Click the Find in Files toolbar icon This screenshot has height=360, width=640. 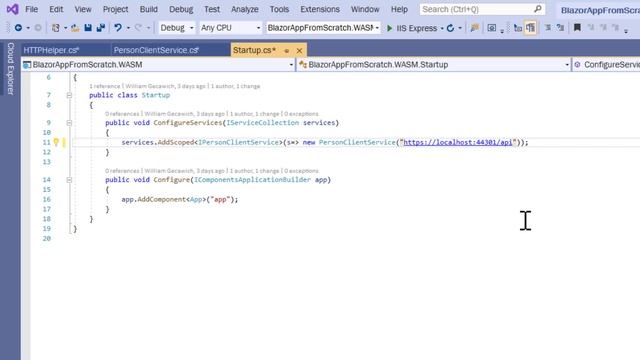[474, 28]
